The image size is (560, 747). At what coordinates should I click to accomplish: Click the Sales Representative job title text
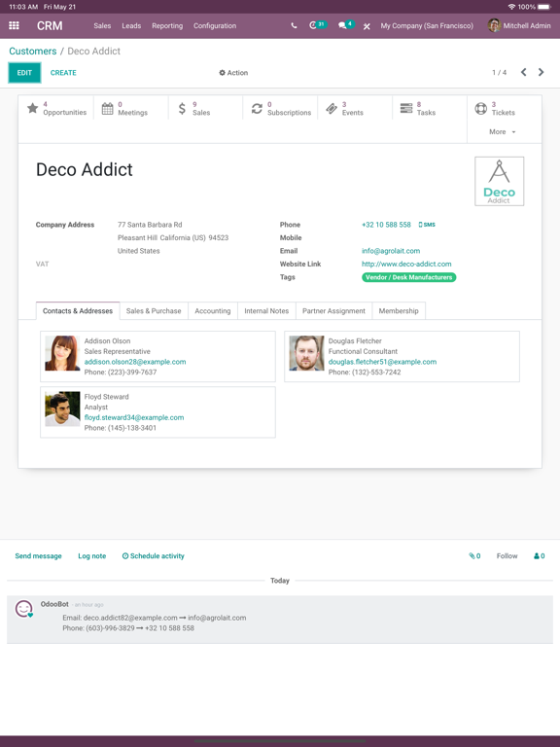coord(117,351)
